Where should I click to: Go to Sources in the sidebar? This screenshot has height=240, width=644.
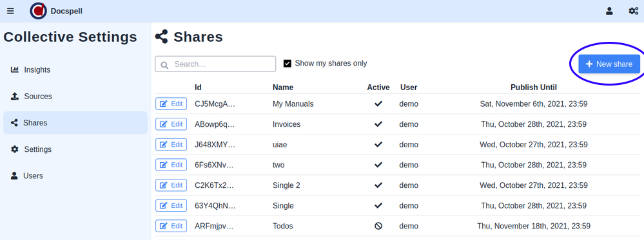pyautogui.click(x=75, y=97)
